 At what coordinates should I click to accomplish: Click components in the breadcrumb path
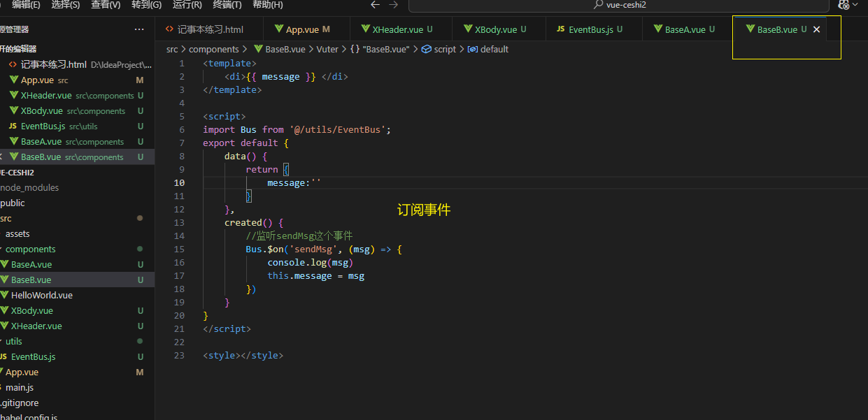coord(214,49)
